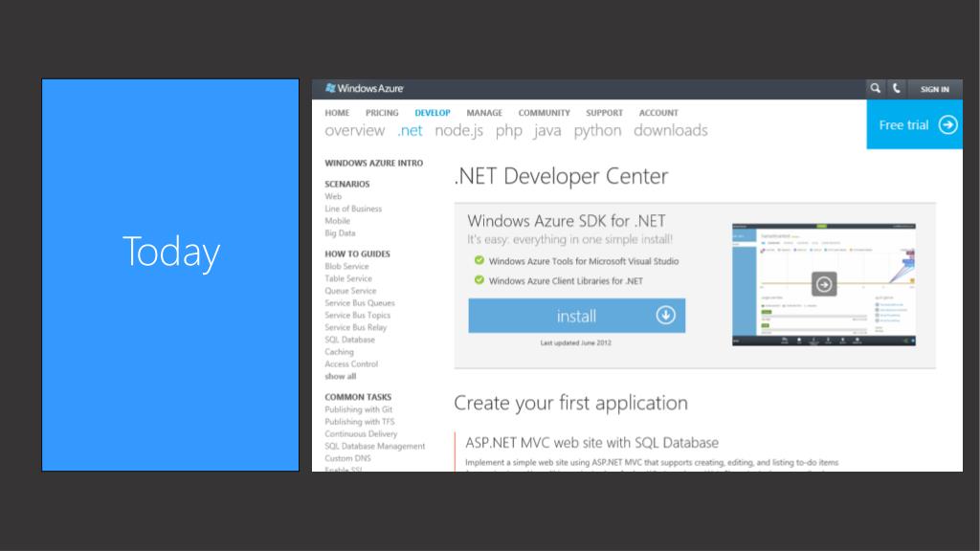This screenshot has width=980, height=551.
Task: Open WINDOWS AZURE INTRO sidebar link
Action: (x=374, y=163)
